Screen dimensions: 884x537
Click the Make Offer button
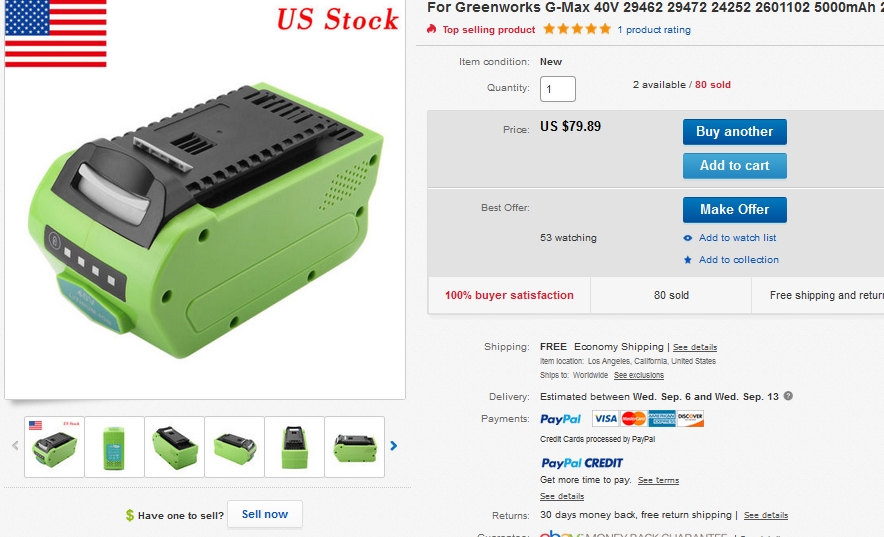click(x=735, y=210)
